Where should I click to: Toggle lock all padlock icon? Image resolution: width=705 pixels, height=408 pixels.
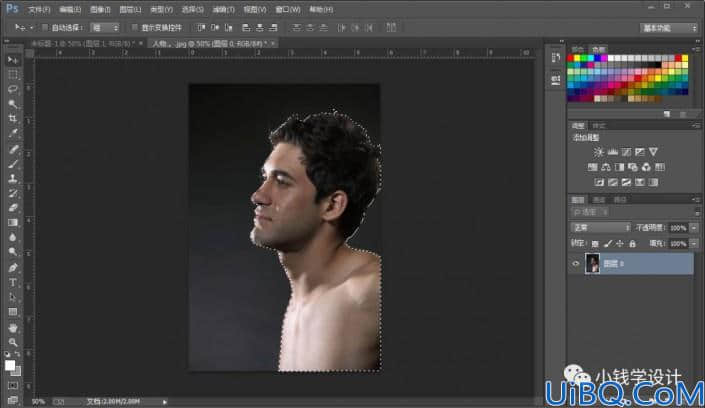point(633,244)
